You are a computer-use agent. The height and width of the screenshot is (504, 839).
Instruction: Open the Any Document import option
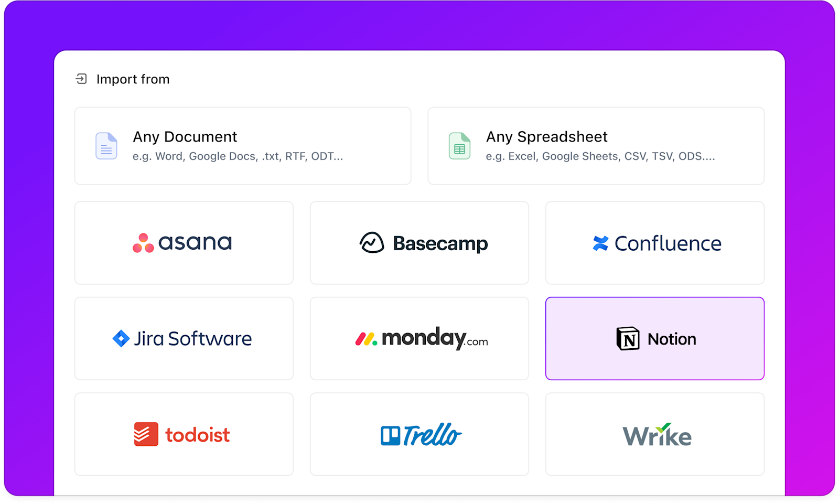[x=242, y=146]
